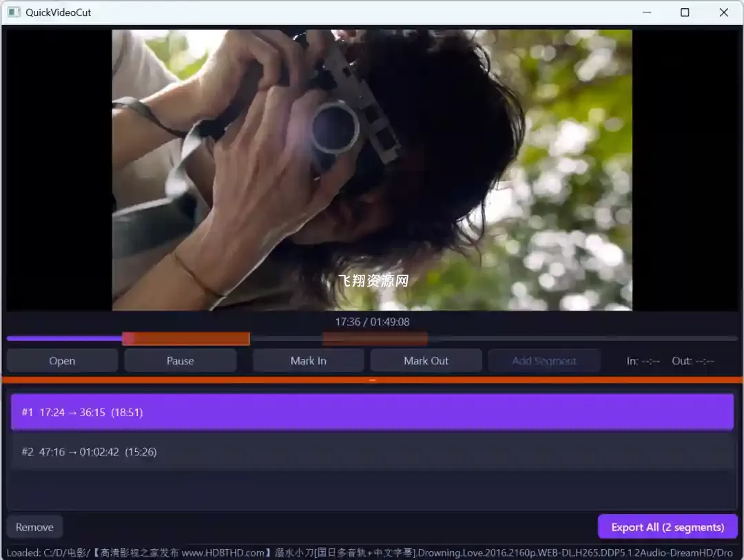This screenshot has height=560, width=744.
Task: Click the Loaded file path status text
Action: pos(370,553)
